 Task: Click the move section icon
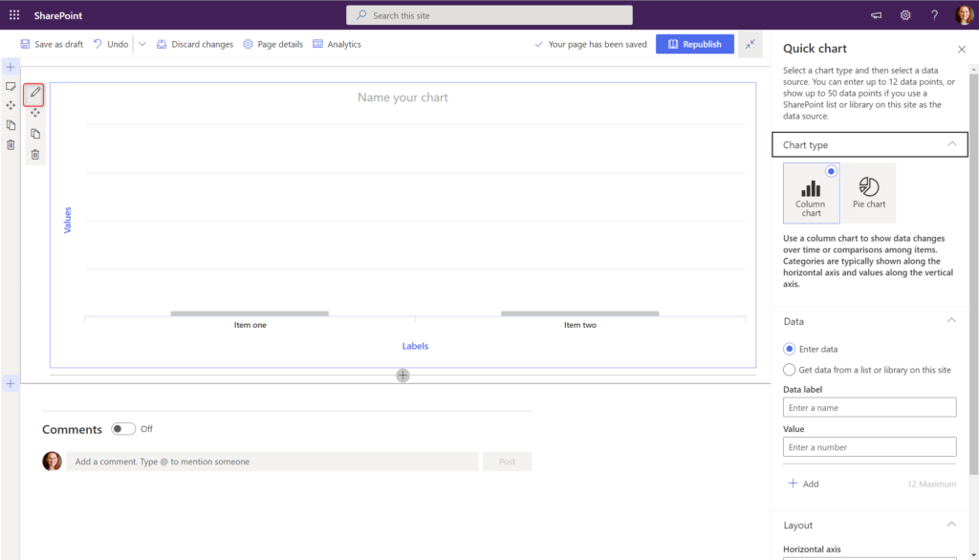pyautogui.click(x=11, y=105)
